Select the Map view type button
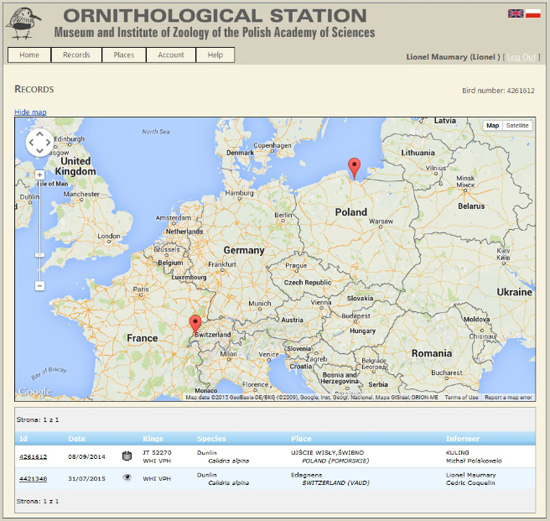Viewport: 550px width, 521px height. click(x=493, y=125)
